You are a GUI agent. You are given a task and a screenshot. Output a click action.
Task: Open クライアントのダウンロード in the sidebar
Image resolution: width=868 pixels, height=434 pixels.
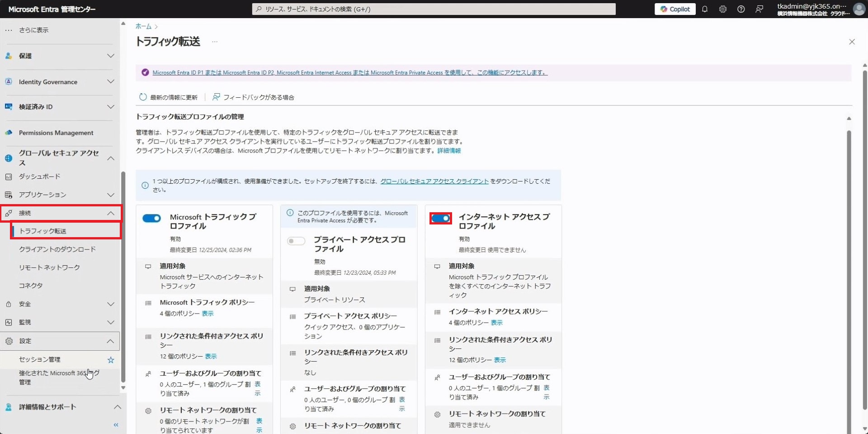tap(57, 249)
